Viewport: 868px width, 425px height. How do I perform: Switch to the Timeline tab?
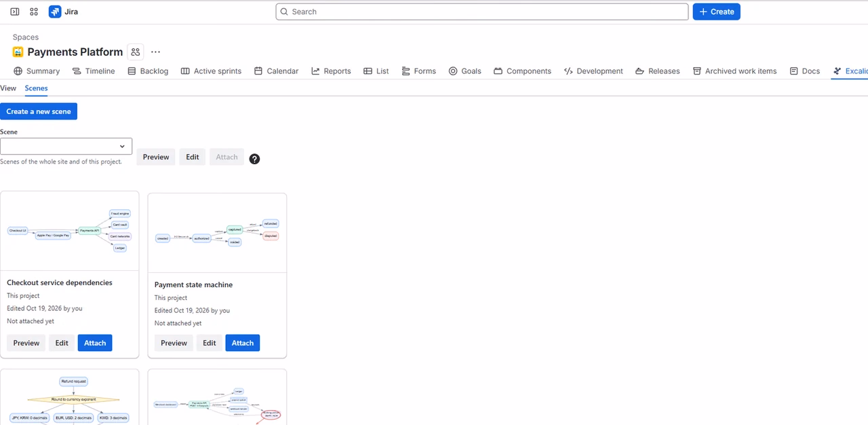(94, 71)
